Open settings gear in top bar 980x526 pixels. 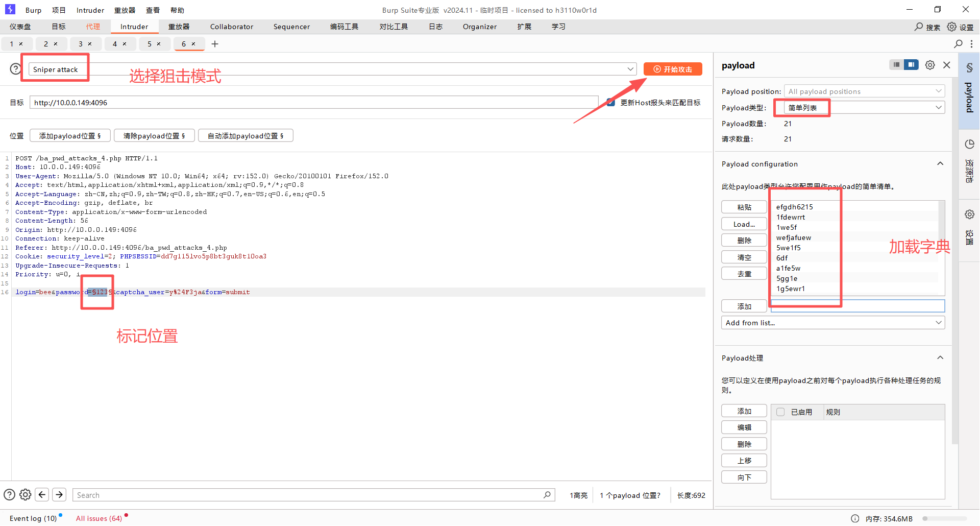(x=952, y=27)
